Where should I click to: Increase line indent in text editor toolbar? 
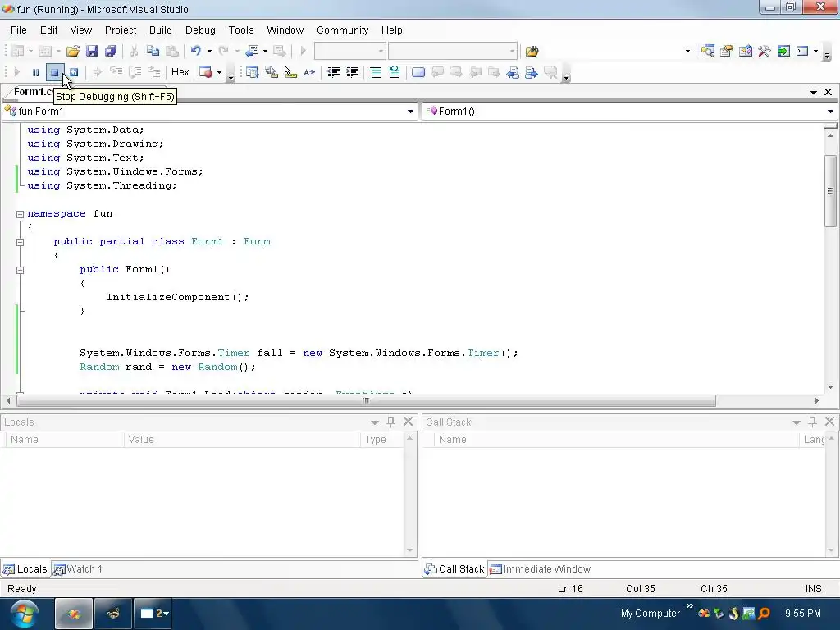pyautogui.click(x=352, y=72)
